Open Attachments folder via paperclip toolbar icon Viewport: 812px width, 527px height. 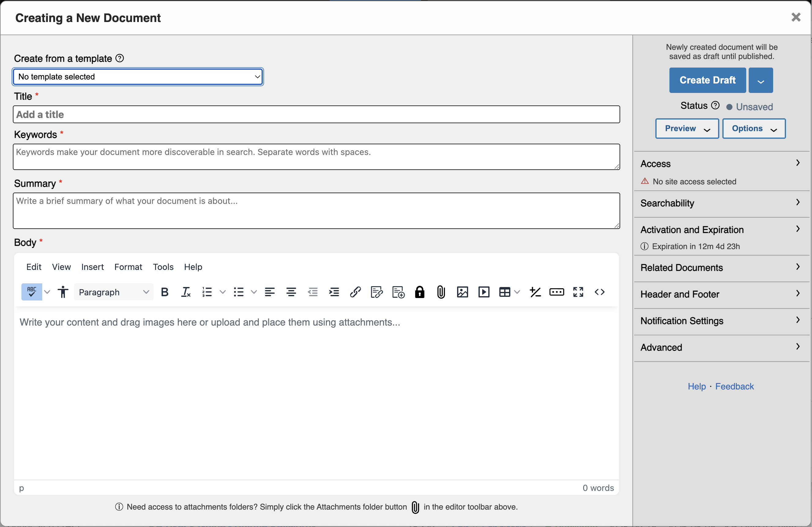[x=441, y=292]
